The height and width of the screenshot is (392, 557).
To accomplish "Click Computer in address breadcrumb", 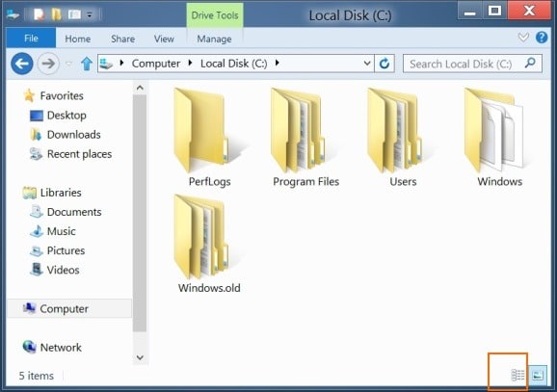I will (x=156, y=64).
